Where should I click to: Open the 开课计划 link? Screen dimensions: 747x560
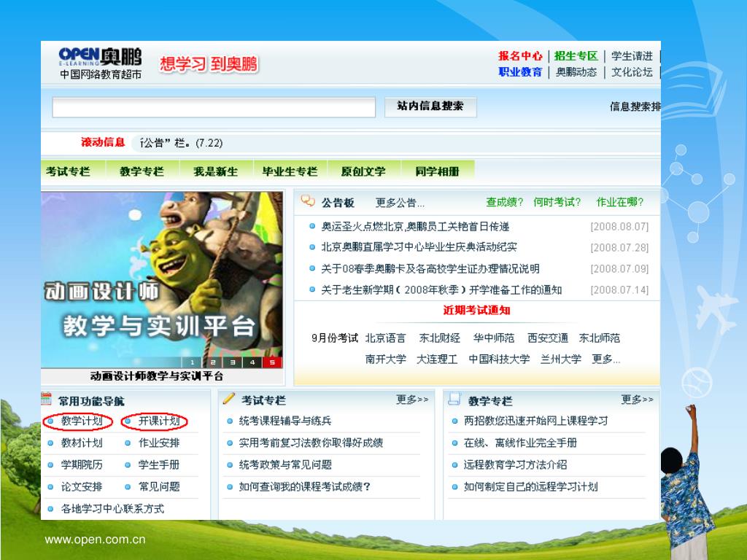[x=158, y=421]
